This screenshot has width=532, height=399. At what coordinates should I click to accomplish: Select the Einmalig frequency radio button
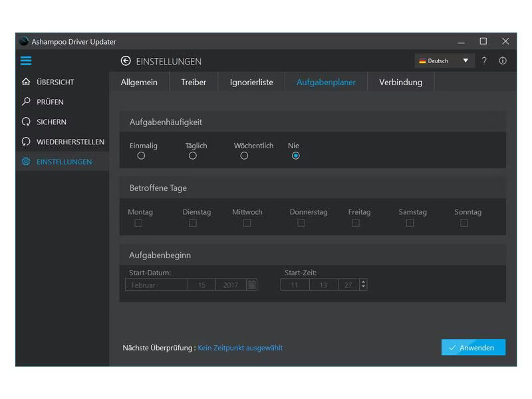coord(141,156)
